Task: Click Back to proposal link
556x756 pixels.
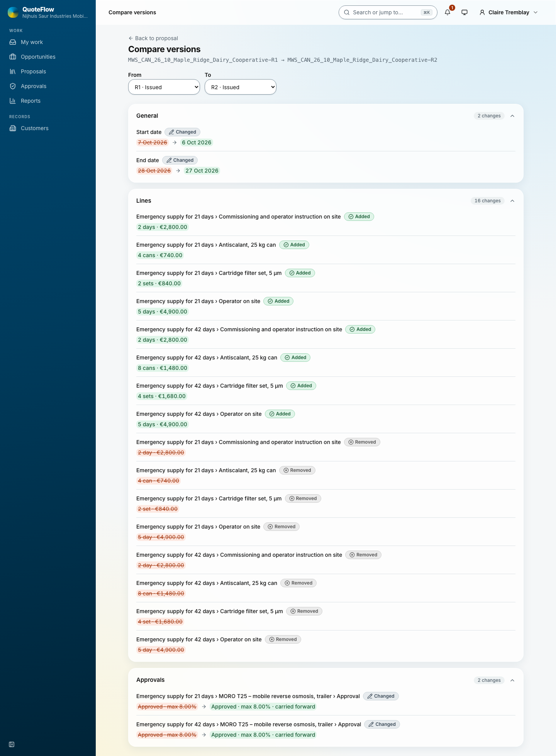Action: coord(153,38)
